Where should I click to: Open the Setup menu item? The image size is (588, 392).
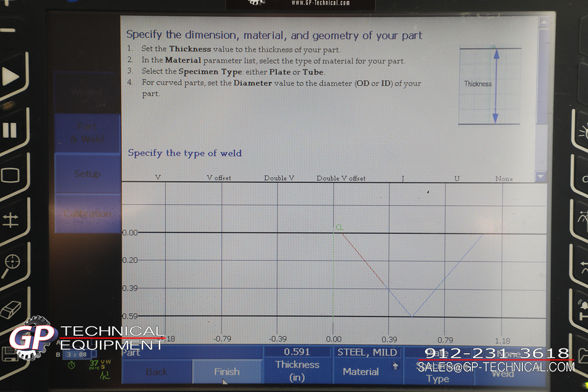(87, 174)
